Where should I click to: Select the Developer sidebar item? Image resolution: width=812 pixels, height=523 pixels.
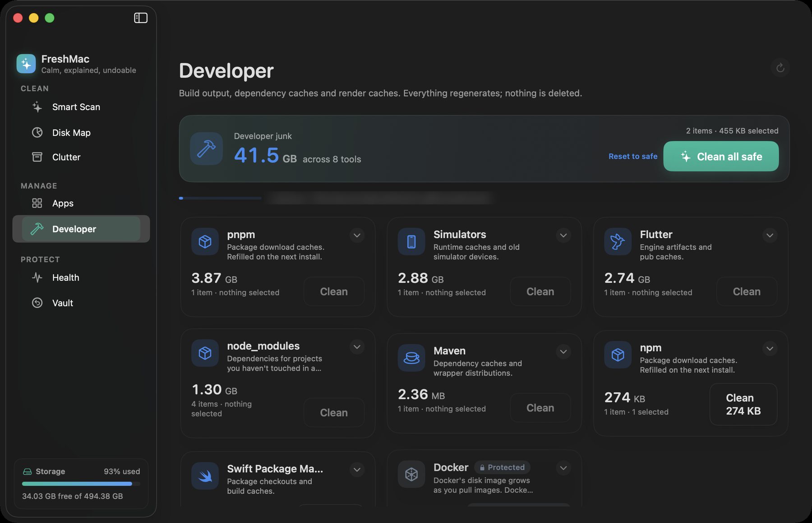81,229
